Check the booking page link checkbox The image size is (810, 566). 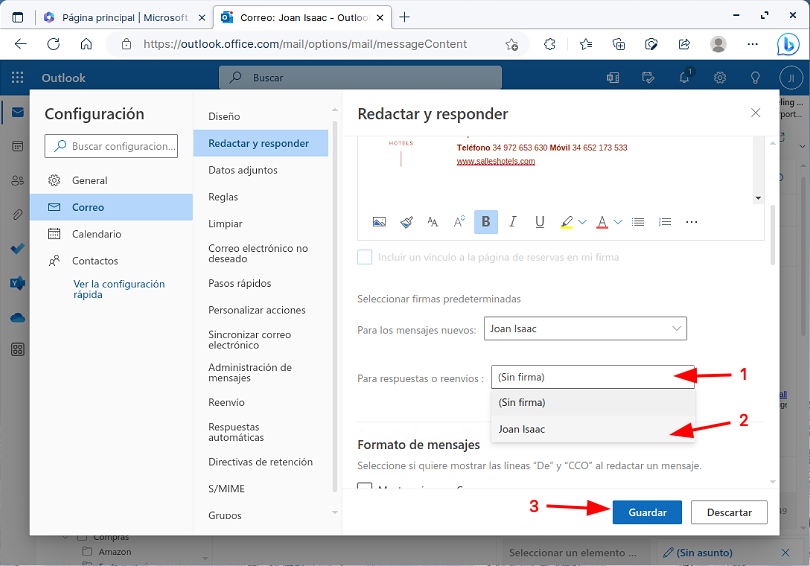[x=365, y=257]
